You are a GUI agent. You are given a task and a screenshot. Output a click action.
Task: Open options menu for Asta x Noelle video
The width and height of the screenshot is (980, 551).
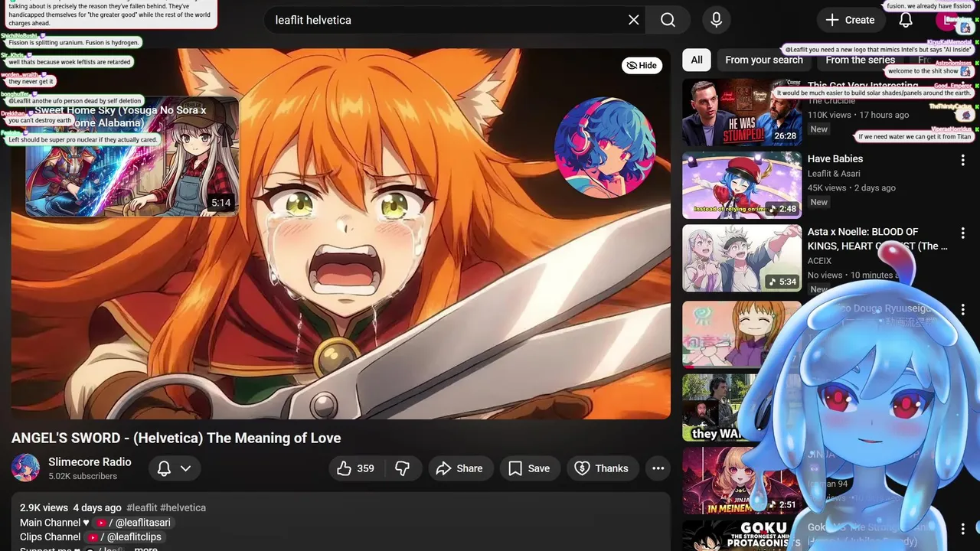pyautogui.click(x=963, y=233)
